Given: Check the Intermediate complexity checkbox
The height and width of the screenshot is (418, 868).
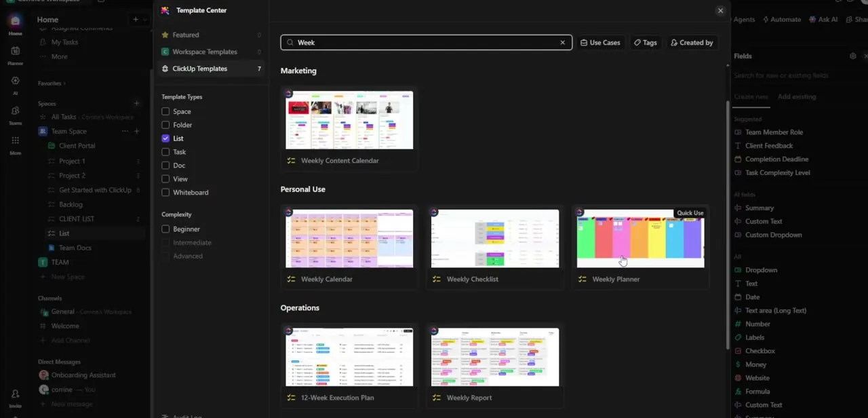Looking at the screenshot, I should 165,243.
